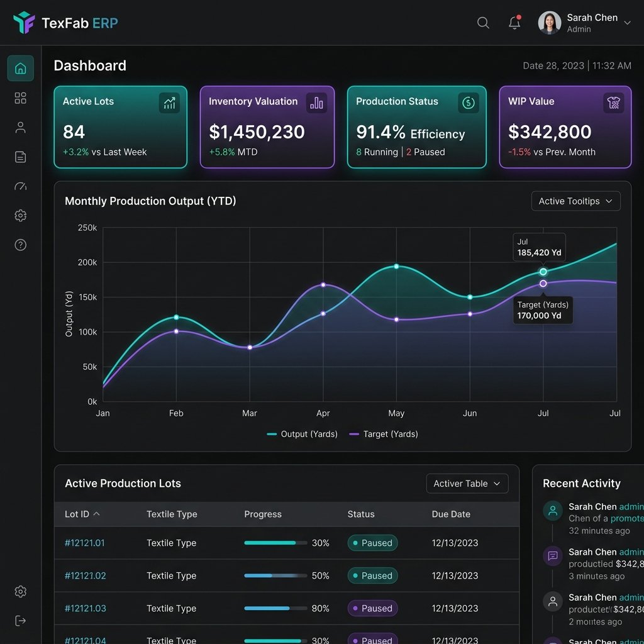Open the documents icon in sidebar

tap(21, 157)
